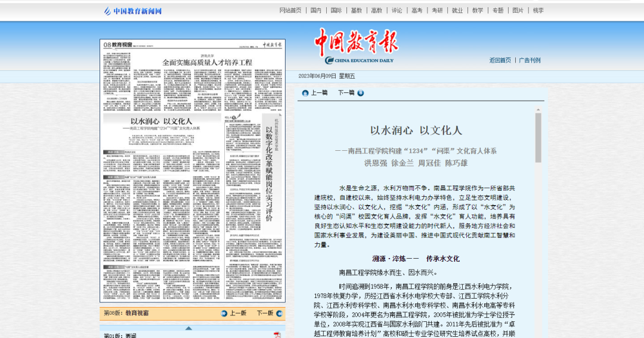Click the article panel scrollbar thumb

coord(538,137)
